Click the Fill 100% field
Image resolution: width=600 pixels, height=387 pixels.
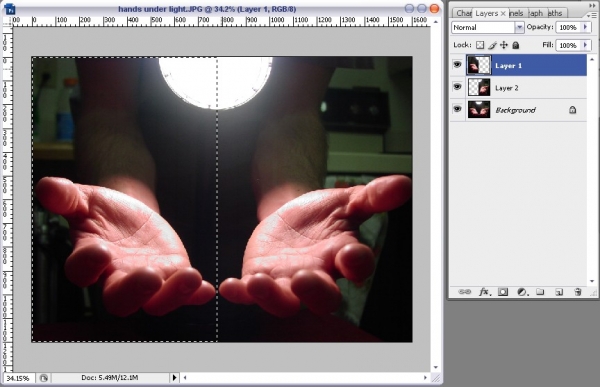tap(569, 45)
